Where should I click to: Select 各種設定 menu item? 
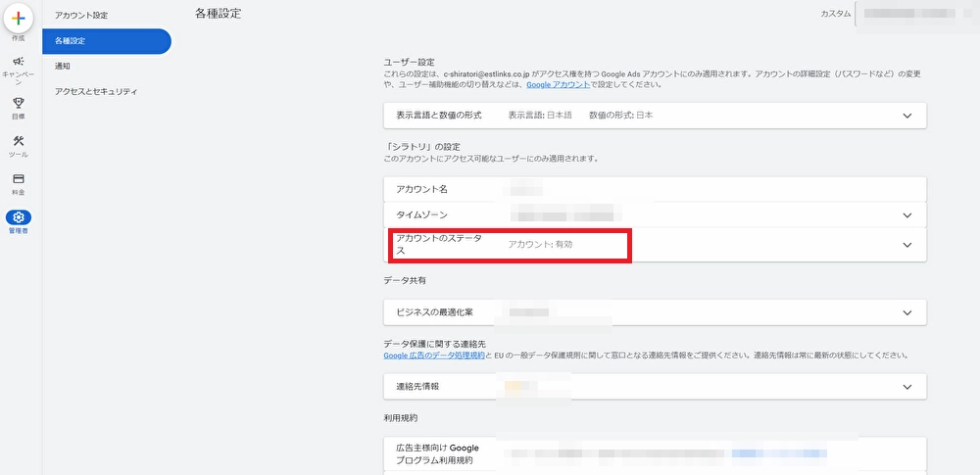tap(106, 41)
